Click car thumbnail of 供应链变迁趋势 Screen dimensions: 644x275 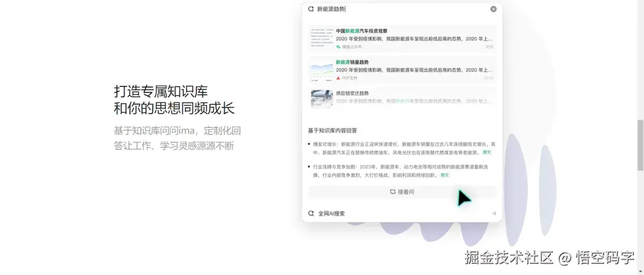(x=321, y=100)
